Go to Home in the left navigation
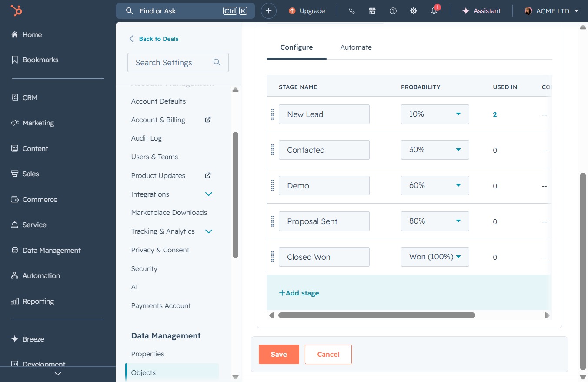Image resolution: width=588 pixels, height=382 pixels. pos(27,34)
